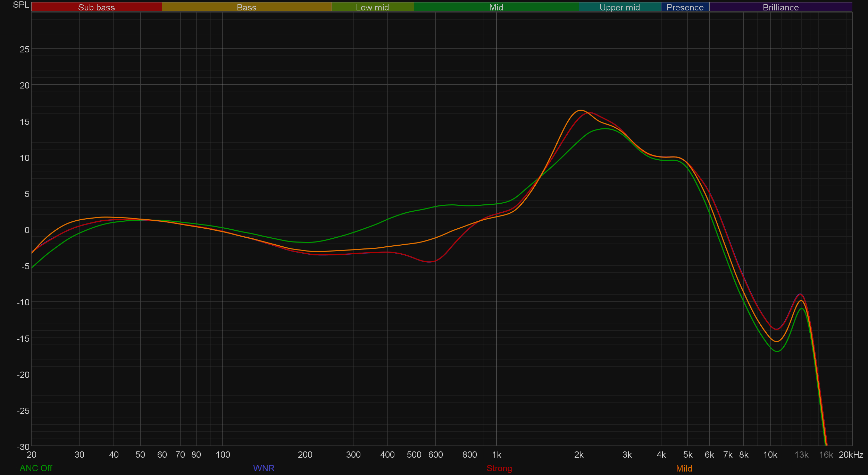Screen dimensions: 868x475
Task: Toggle the Mild trace legend
Action: coord(684,468)
